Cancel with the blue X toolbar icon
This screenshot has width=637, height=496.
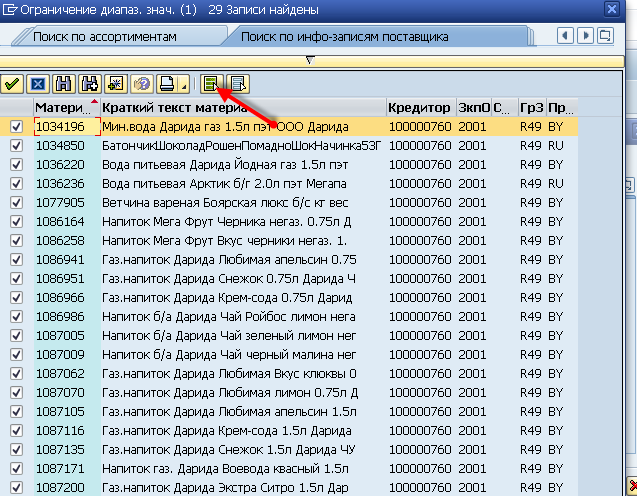pos(38,84)
